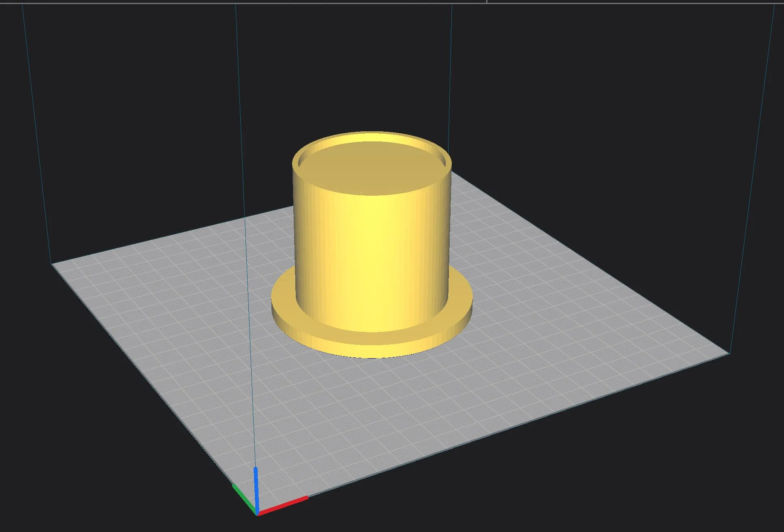Click the blue Z axis indicator
The width and height of the screenshot is (784, 532).
256,488
